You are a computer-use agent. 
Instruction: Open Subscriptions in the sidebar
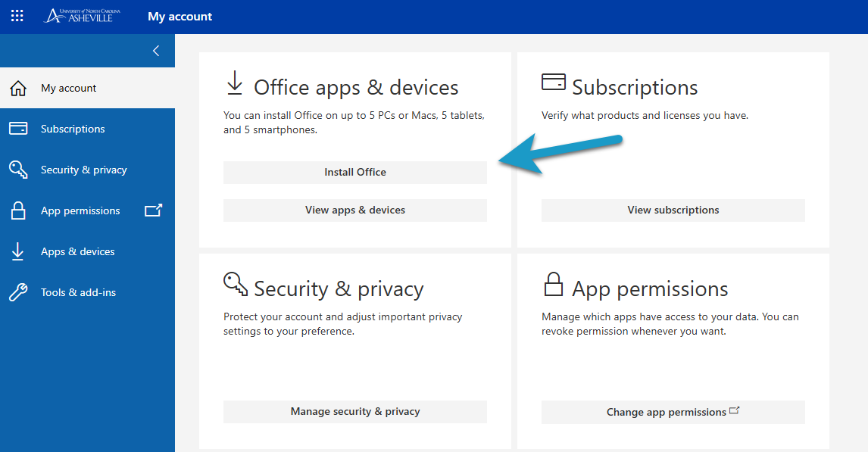87,129
